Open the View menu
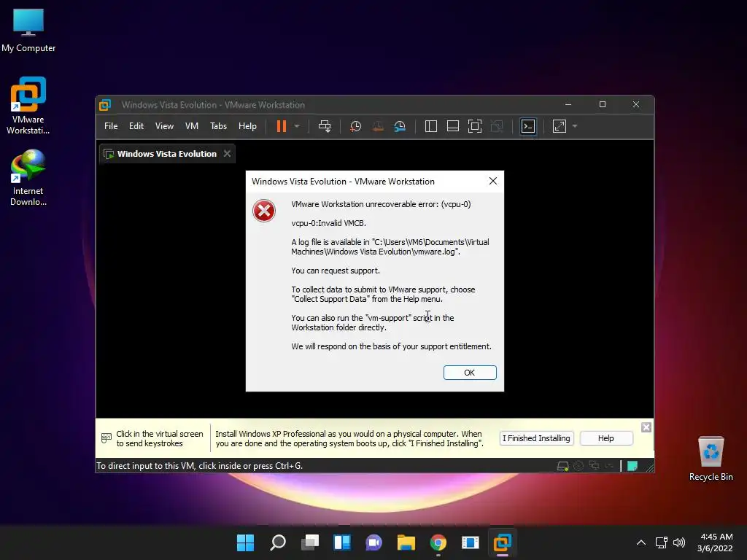The image size is (747, 560). [164, 126]
